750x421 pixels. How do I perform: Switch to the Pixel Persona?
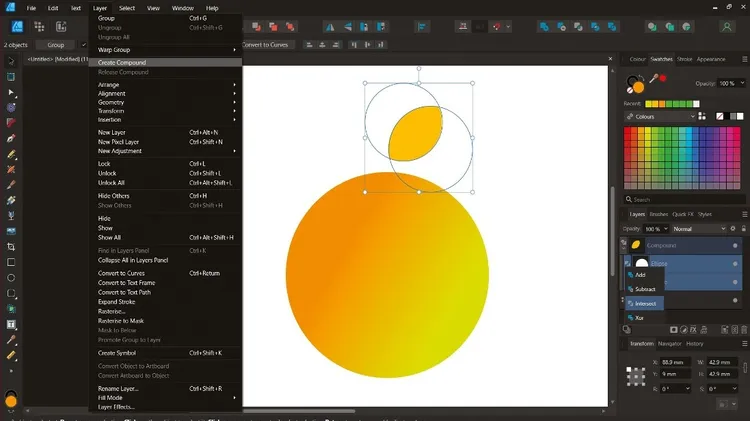pos(39,26)
